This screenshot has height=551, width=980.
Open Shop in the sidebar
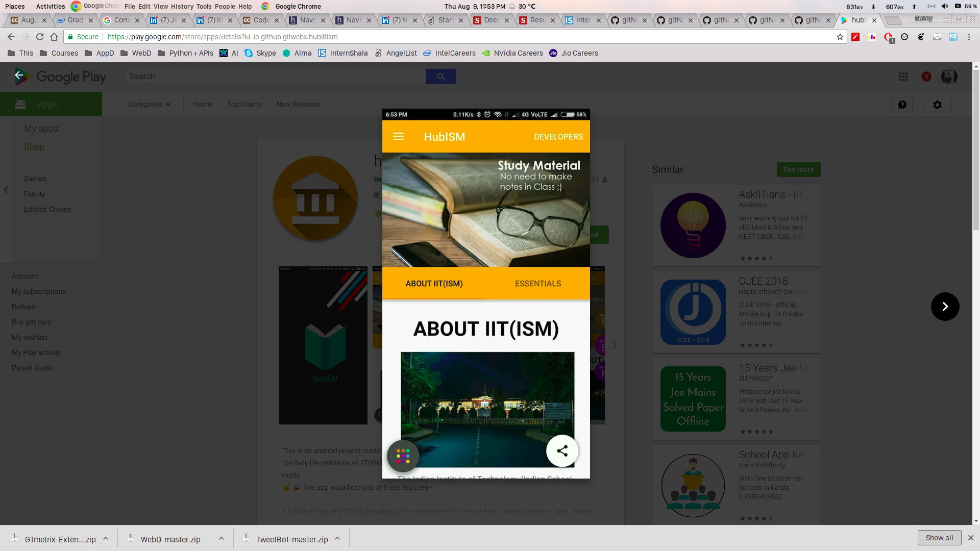point(34,147)
